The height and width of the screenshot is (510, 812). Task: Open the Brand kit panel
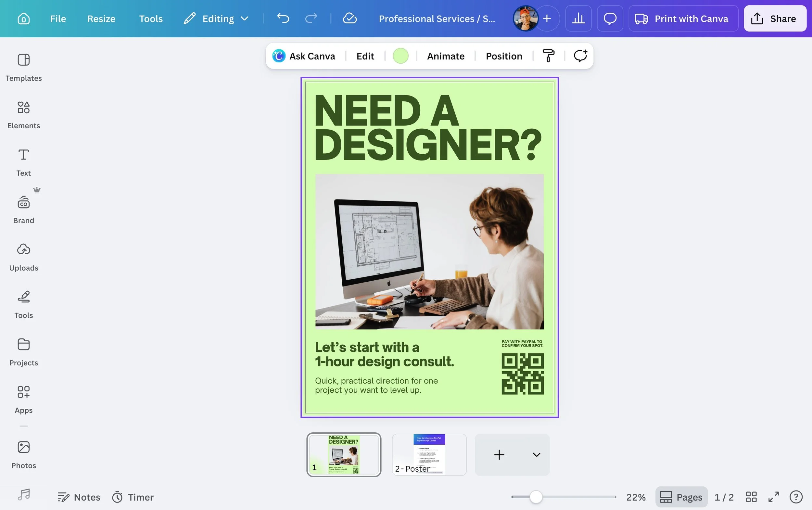pos(24,210)
